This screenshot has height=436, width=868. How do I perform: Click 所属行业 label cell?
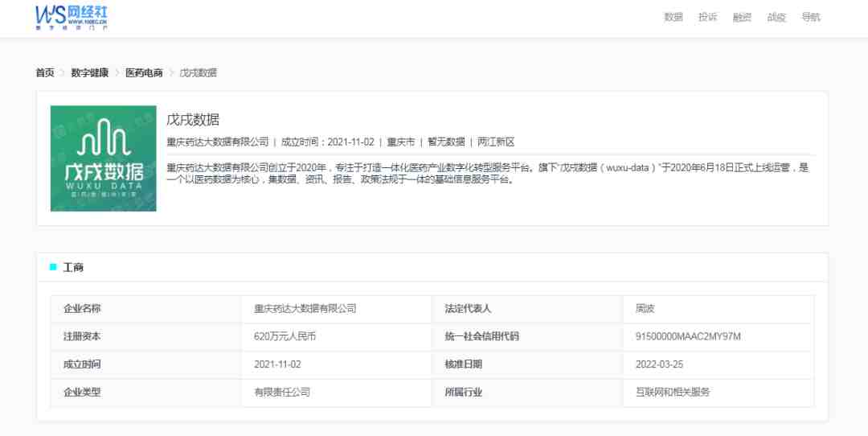pos(527,393)
